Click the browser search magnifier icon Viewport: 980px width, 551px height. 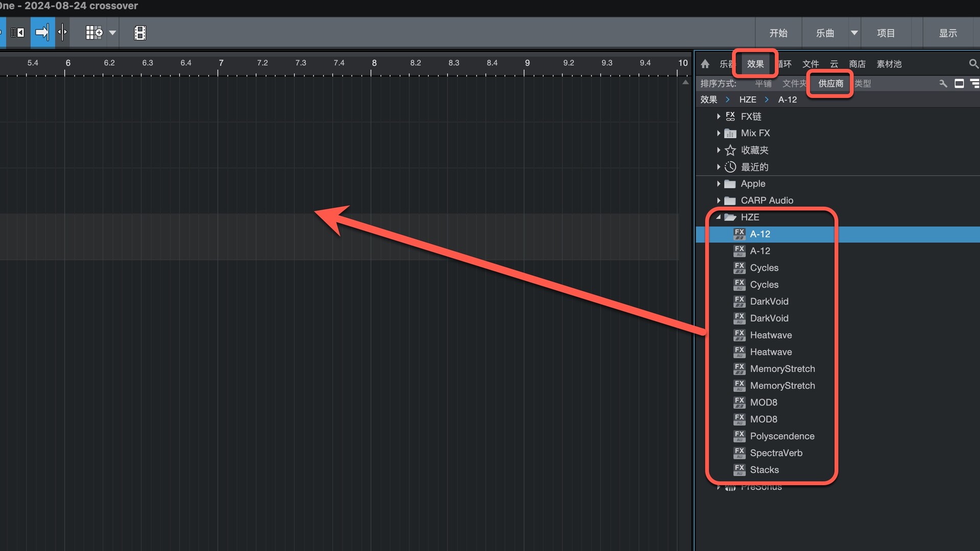(x=973, y=64)
